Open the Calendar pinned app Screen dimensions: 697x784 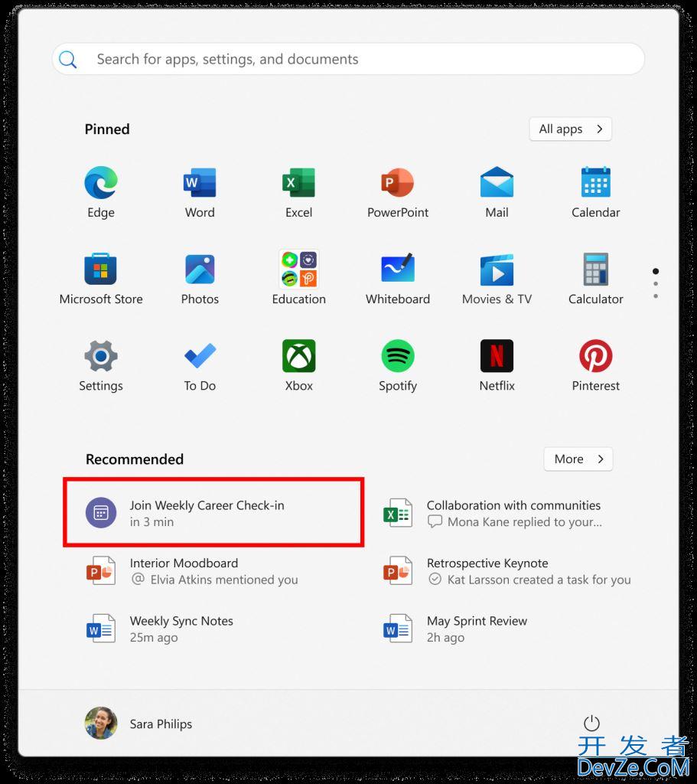click(x=595, y=182)
